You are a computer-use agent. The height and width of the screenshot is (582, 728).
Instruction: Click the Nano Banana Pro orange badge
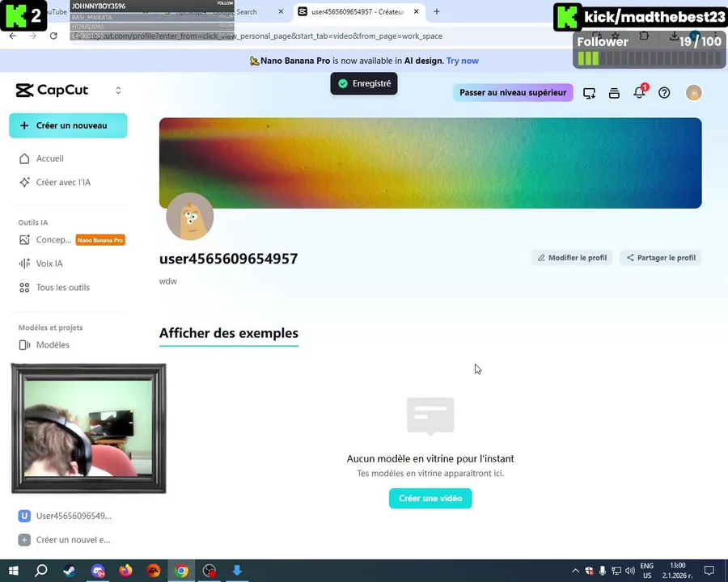tap(100, 240)
